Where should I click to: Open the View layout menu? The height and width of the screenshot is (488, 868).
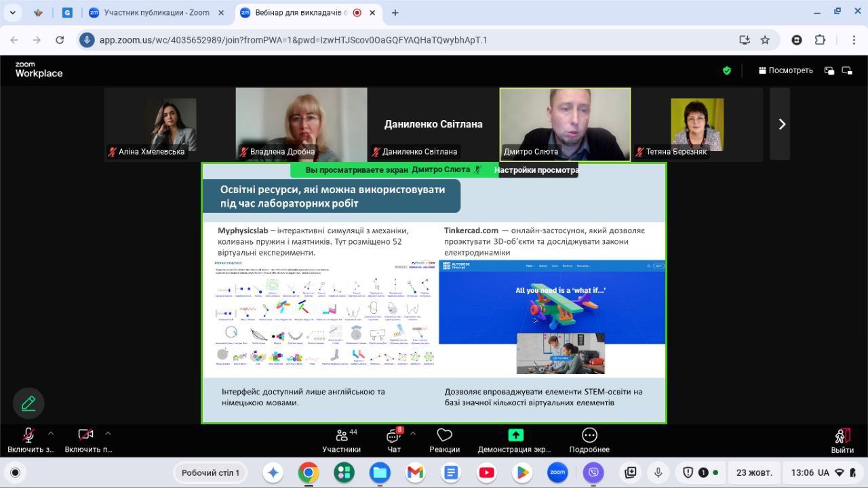point(785,70)
